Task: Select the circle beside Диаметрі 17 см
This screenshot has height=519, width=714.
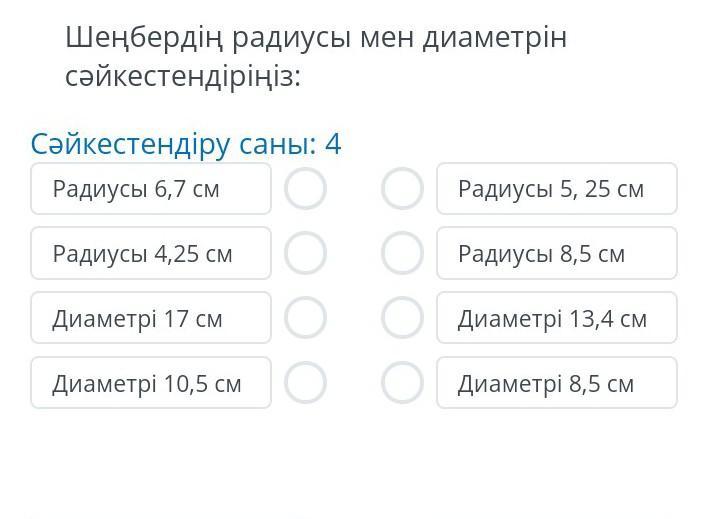Action: [305, 318]
